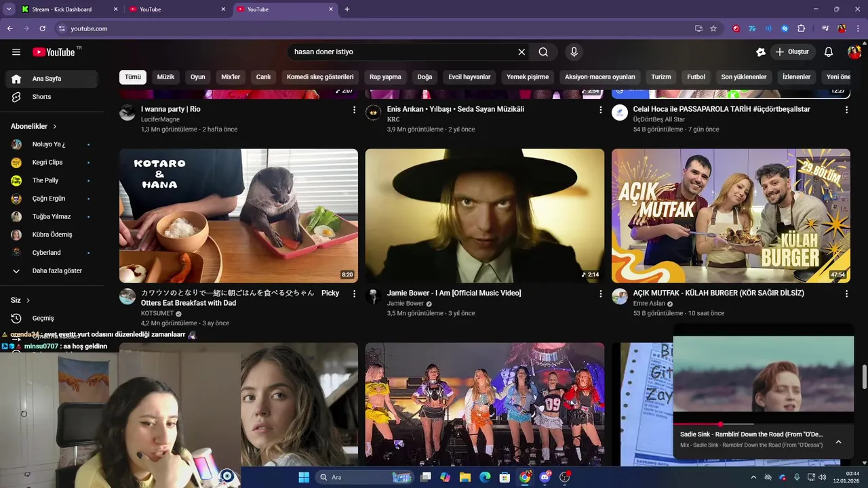Click the page vertical scrollbar thumb
Viewport: 868px width, 488px height.
coord(864,377)
